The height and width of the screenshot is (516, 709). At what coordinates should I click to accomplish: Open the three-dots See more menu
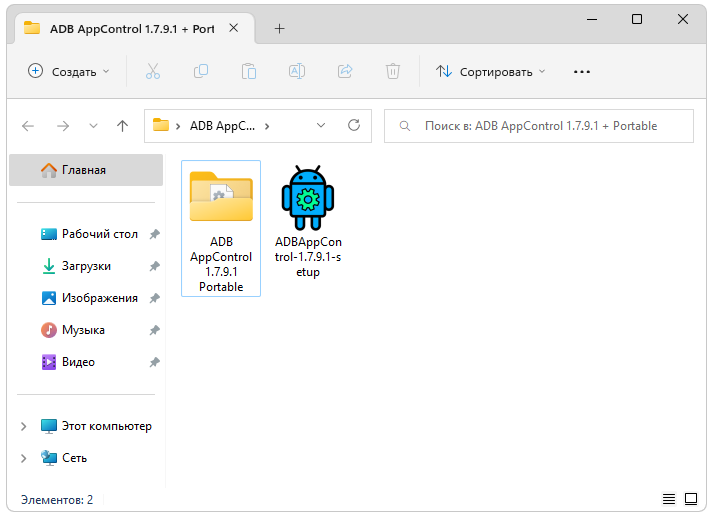(581, 72)
